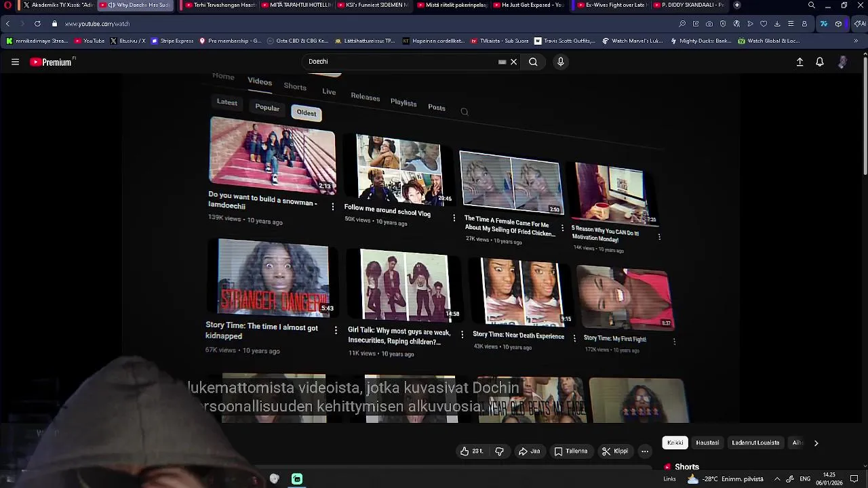868x488 pixels.
Task: Open the taskbar clock showing 14.25
Action: tap(829, 479)
